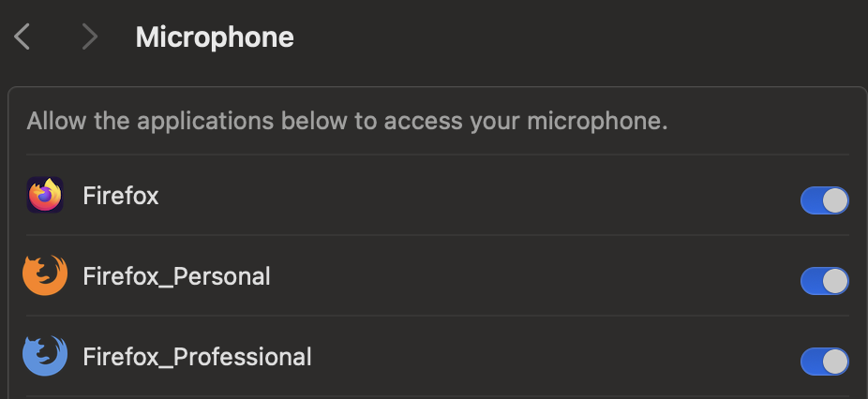This screenshot has height=399, width=868.
Task: Click empty space in the Firefox row
Action: point(469,197)
